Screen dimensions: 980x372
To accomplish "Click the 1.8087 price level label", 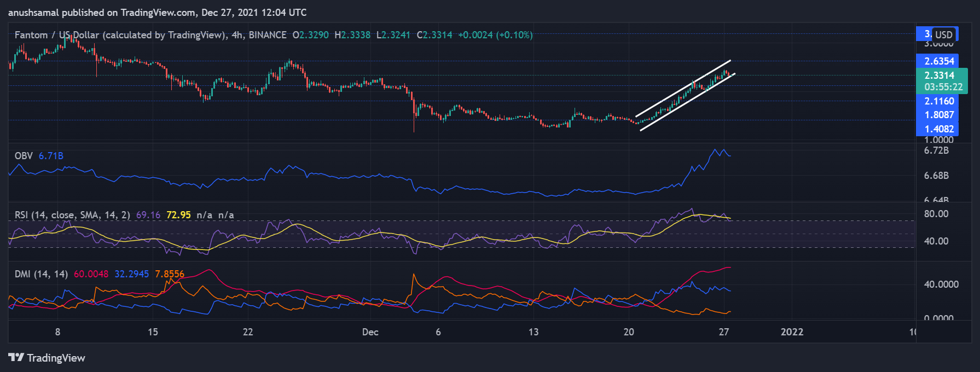I will coord(939,115).
